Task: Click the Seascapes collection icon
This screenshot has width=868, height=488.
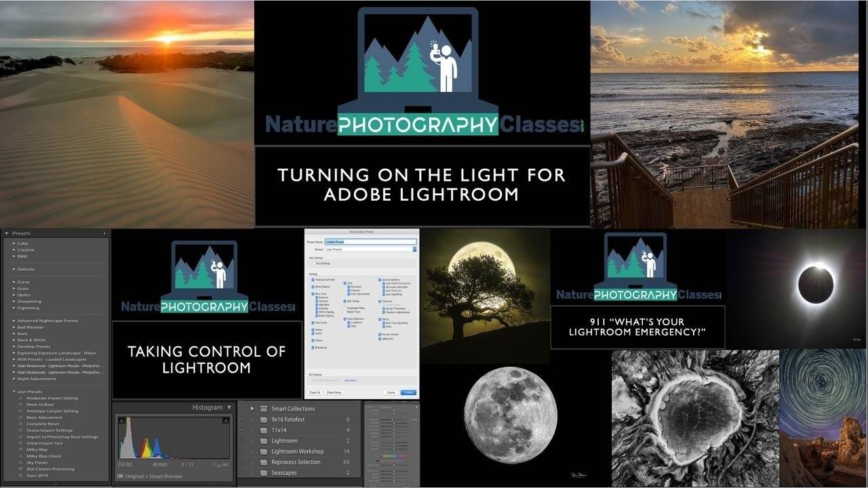Action: point(262,472)
